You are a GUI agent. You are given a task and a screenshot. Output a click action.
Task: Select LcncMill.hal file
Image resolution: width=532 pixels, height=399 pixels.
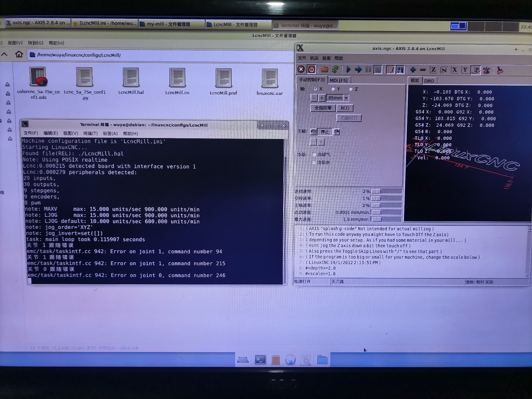coord(131,81)
